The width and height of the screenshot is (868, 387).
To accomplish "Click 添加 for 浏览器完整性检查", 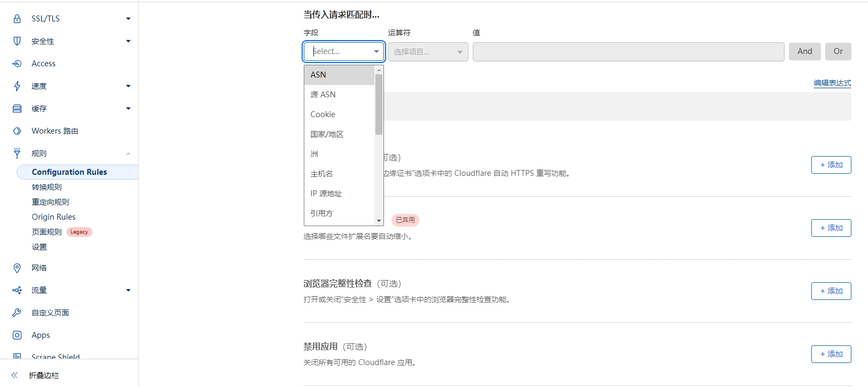I will click(x=831, y=291).
